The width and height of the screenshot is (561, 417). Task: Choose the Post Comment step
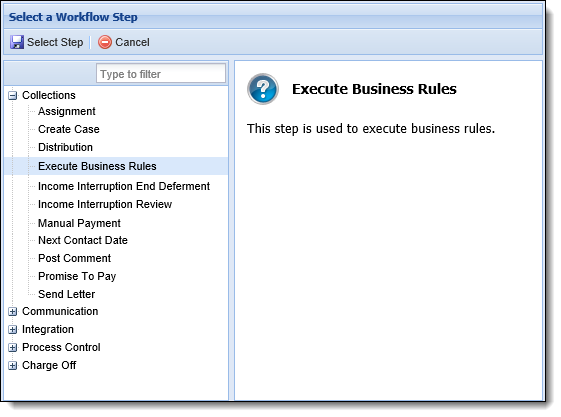point(74,258)
